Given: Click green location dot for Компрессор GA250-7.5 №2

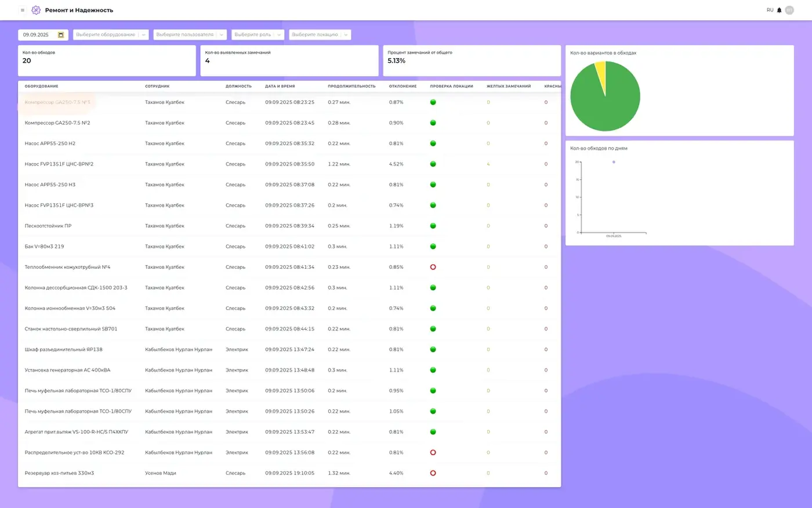Looking at the screenshot, I should coord(433,123).
